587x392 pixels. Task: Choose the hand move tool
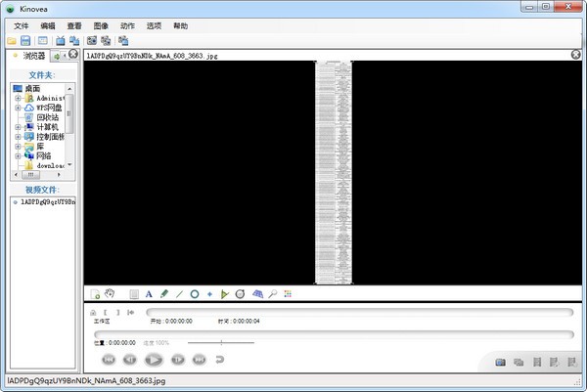110,293
